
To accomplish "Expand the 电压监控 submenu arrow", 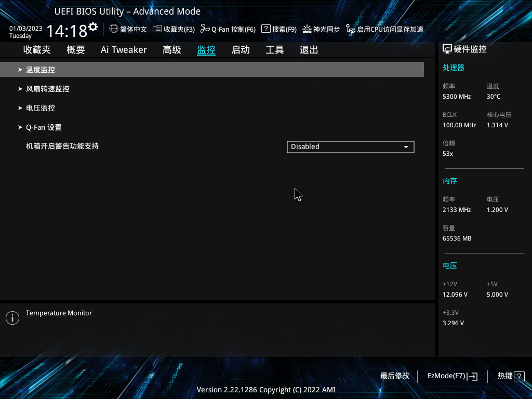I will point(20,108).
